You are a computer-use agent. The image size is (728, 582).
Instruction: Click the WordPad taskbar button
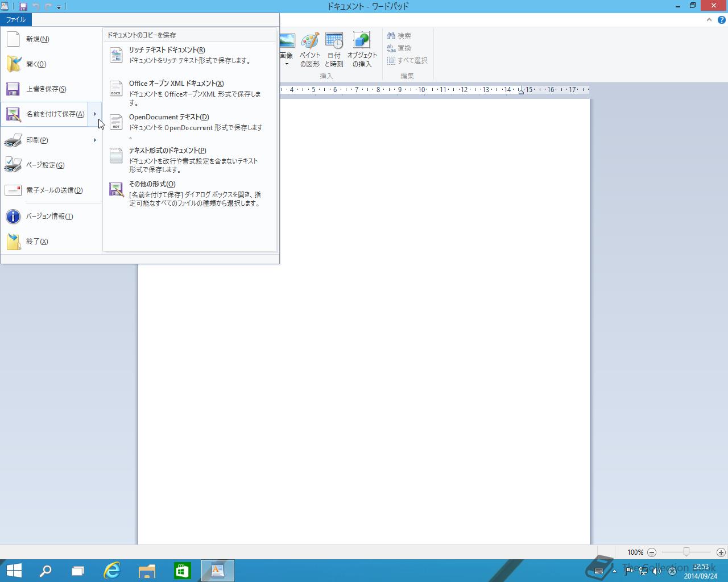click(x=217, y=571)
